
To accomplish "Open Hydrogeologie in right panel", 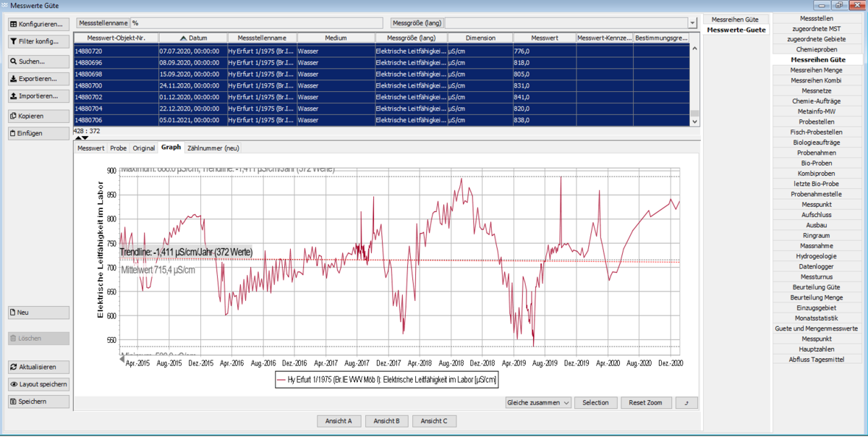I will click(817, 256).
